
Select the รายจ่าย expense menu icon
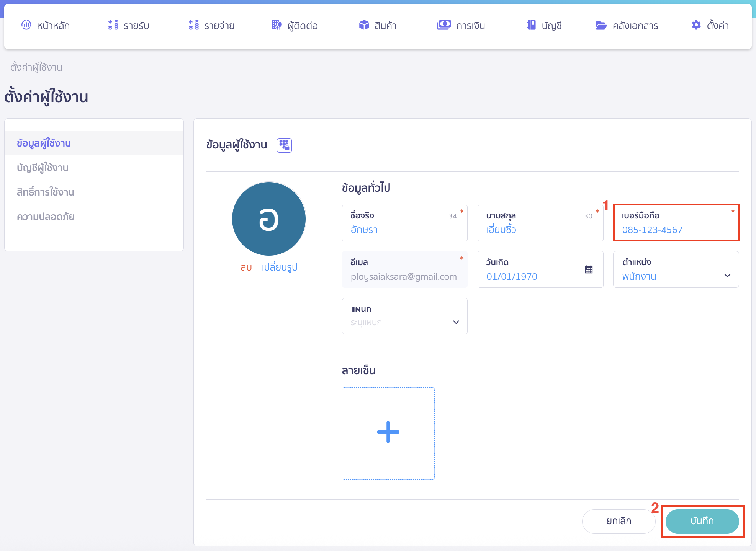coord(193,25)
